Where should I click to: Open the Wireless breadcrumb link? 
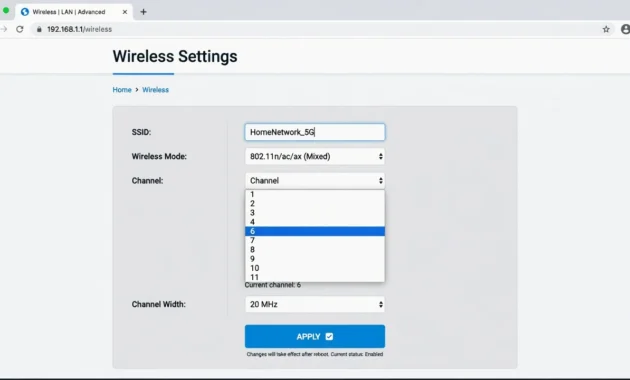(x=155, y=90)
